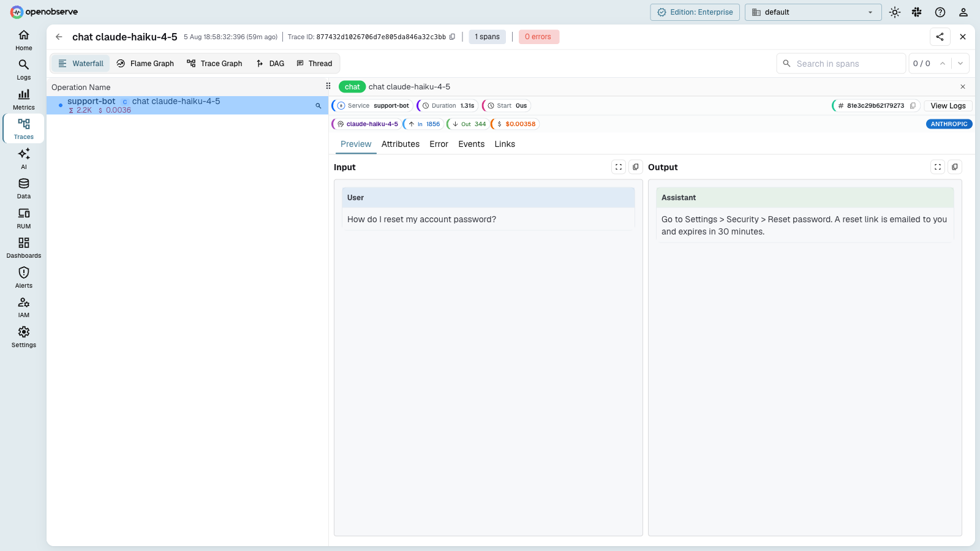980x551 pixels.
Task: Open the Links tab
Action: [505, 144]
